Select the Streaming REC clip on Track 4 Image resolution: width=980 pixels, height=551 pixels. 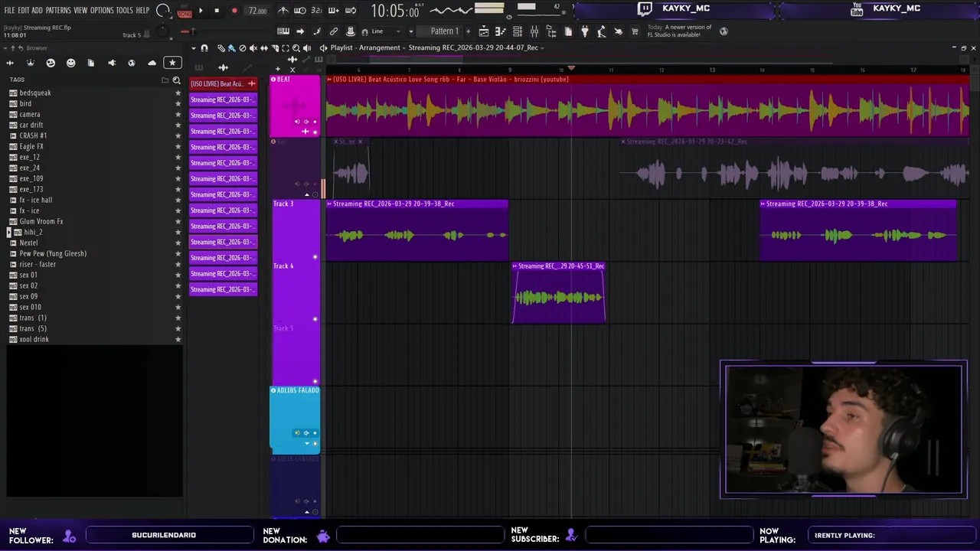(559, 292)
